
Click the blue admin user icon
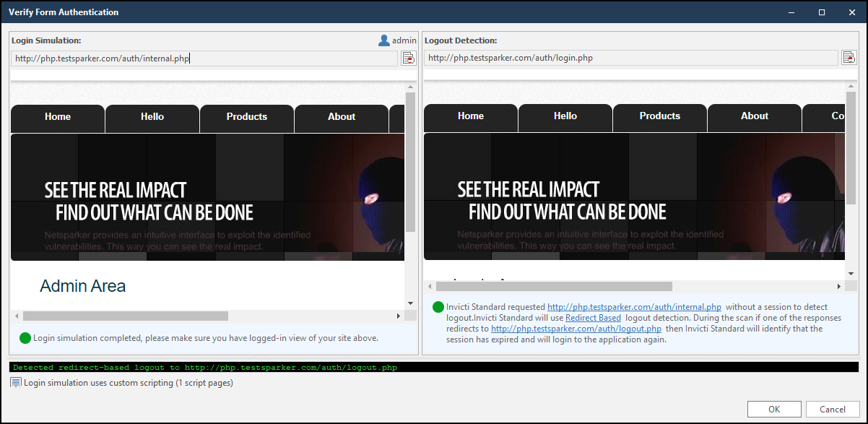click(x=383, y=40)
